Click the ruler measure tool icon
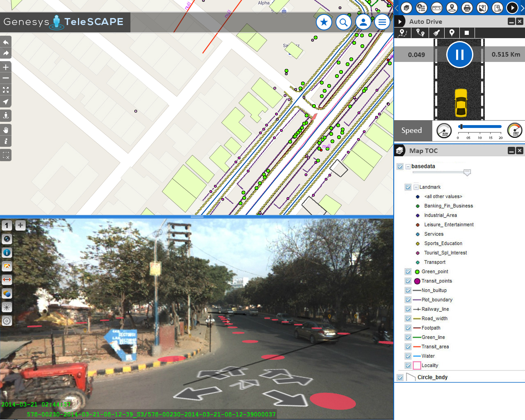525x420 pixels. [x=436, y=8]
